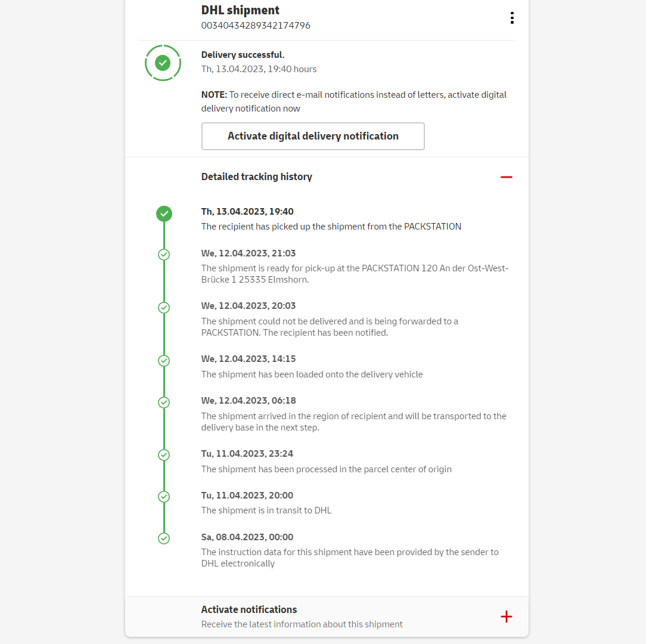Click the green delivery successful status icon
646x644 pixels.
[x=163, y=63]
